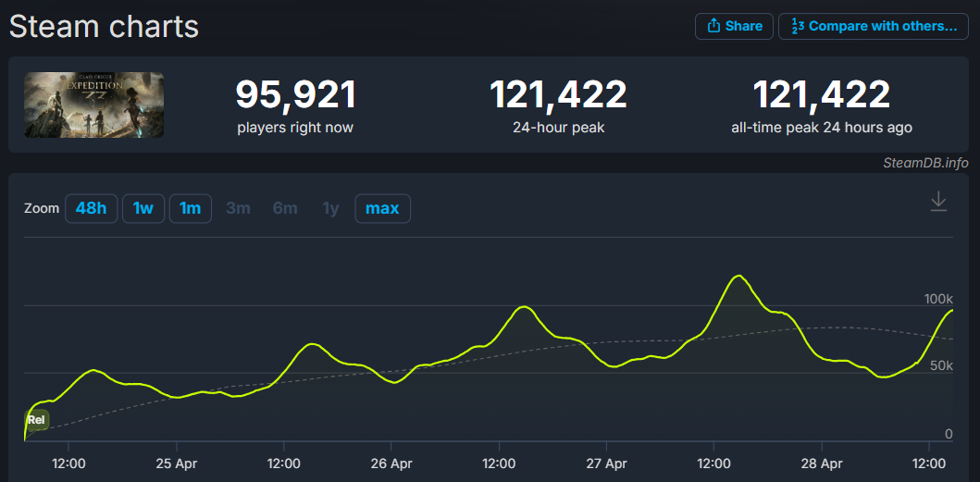Set chart zoom to 1w
Screen dimensions: 980x482
(143, 209)
